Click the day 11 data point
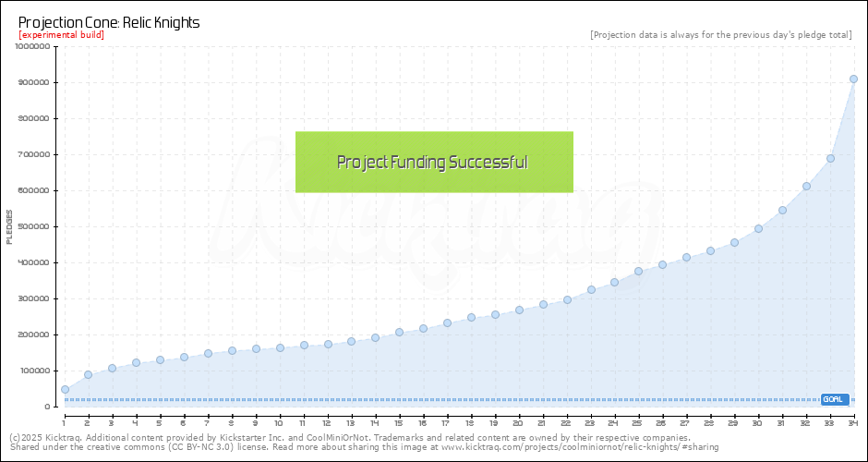The image size is (868, 462). 304,346
